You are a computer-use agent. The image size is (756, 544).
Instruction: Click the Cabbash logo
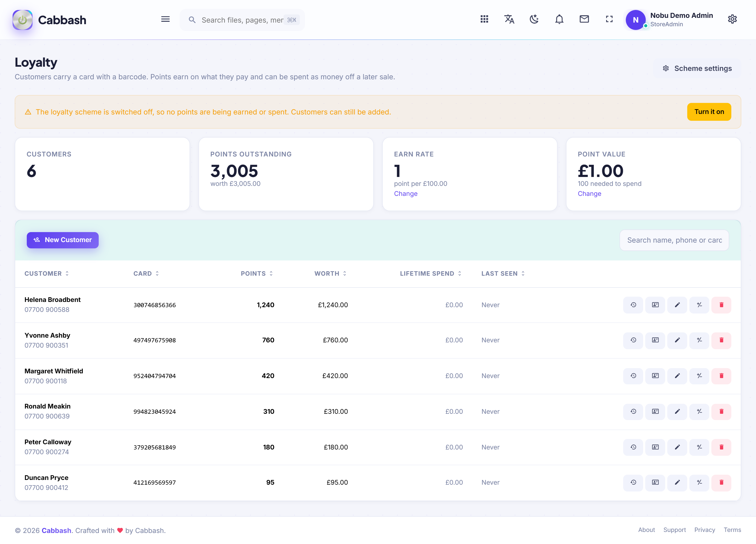click(49, 20)
